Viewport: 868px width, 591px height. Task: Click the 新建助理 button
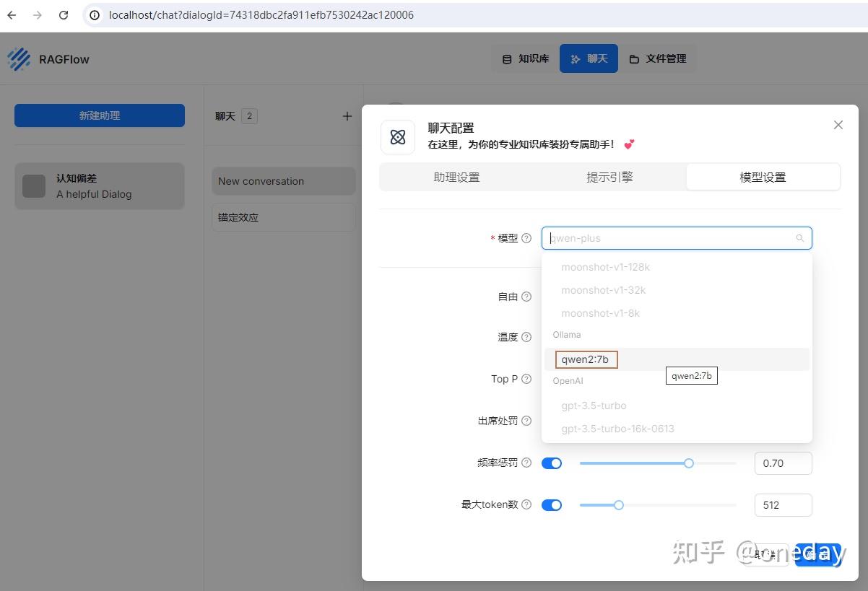pos(99,115)
